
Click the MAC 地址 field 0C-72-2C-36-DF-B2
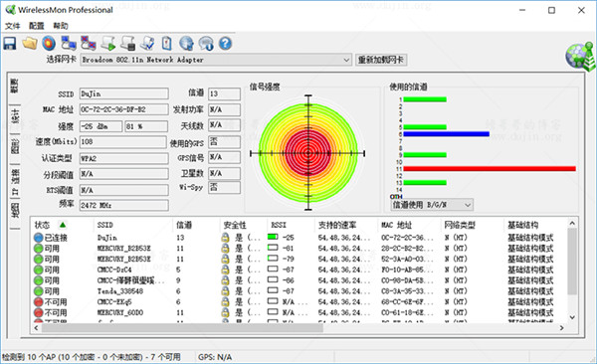point(123,109)
